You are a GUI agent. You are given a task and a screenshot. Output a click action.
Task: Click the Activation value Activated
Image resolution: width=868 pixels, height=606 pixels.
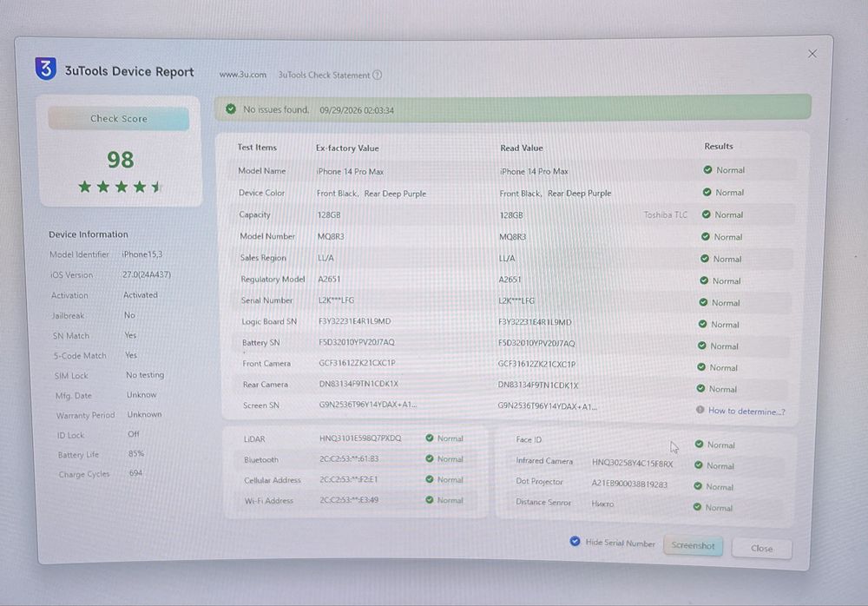click(140, 294)
